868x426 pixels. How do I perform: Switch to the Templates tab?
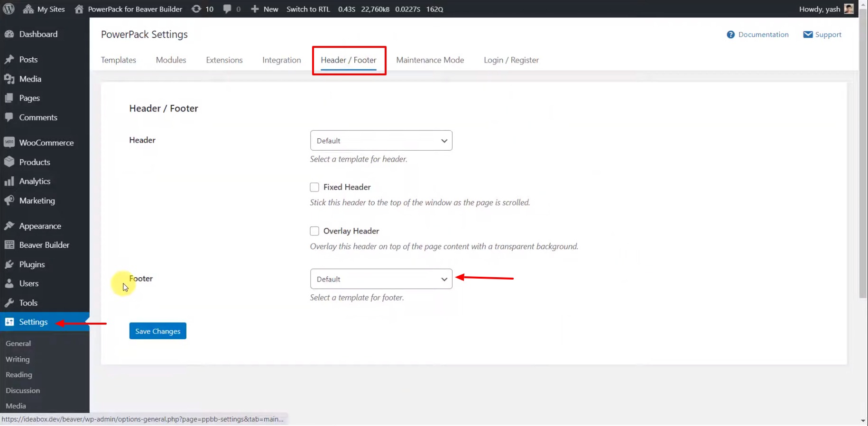point(119,60)
